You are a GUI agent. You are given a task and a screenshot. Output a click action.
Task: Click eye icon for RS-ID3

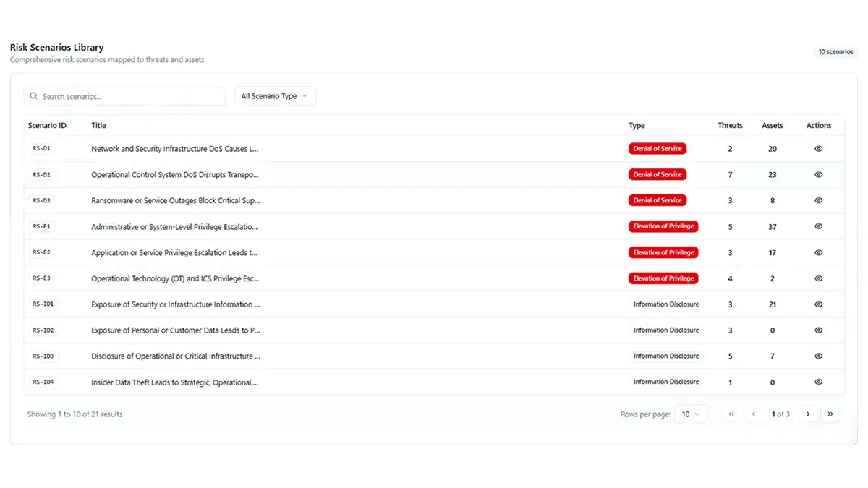pos(819,356)
